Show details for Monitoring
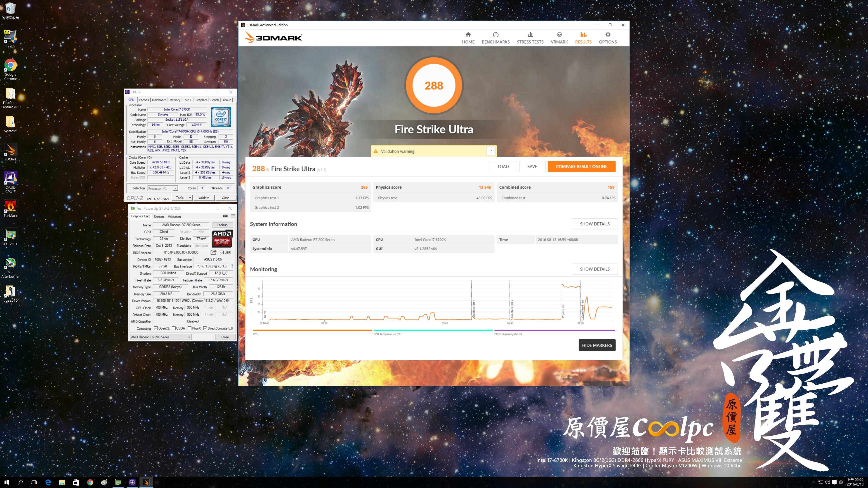This screenshot has height=488, width=868. pyautogui.click(x=595, y=269)
